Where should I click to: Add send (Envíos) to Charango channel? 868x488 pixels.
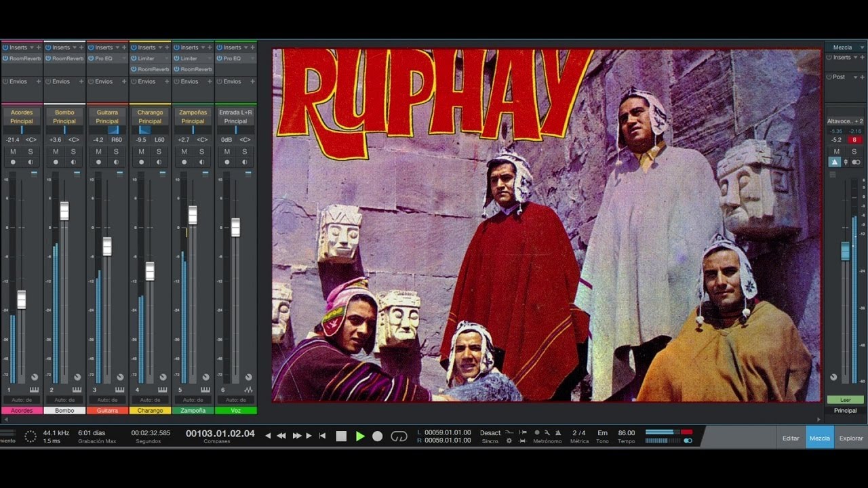coord(167,81)
